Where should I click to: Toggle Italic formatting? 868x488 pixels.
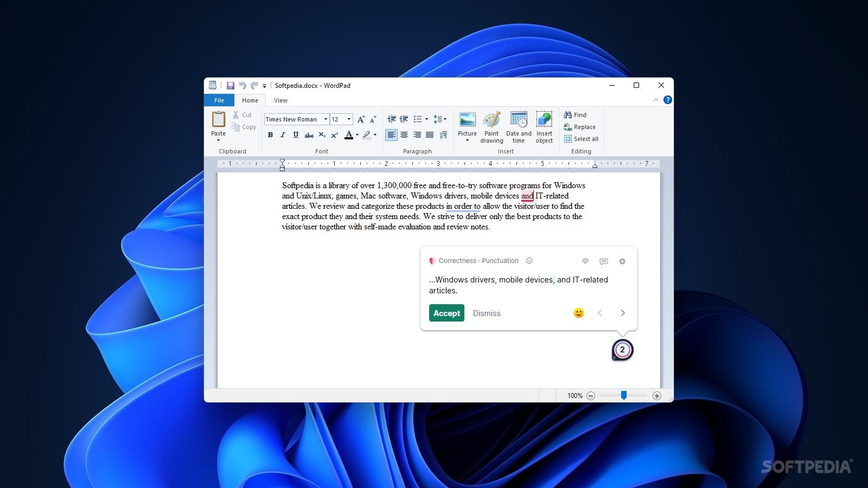pos(283,135)
